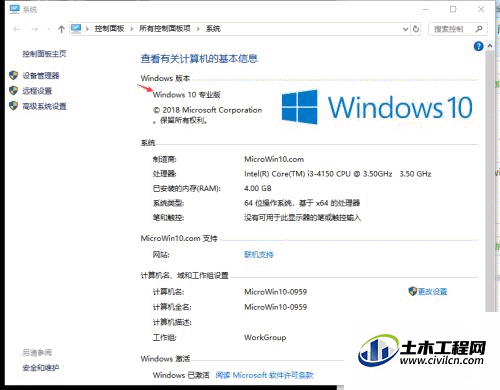Click the 'WorkGroup' workgroup value

265,337
